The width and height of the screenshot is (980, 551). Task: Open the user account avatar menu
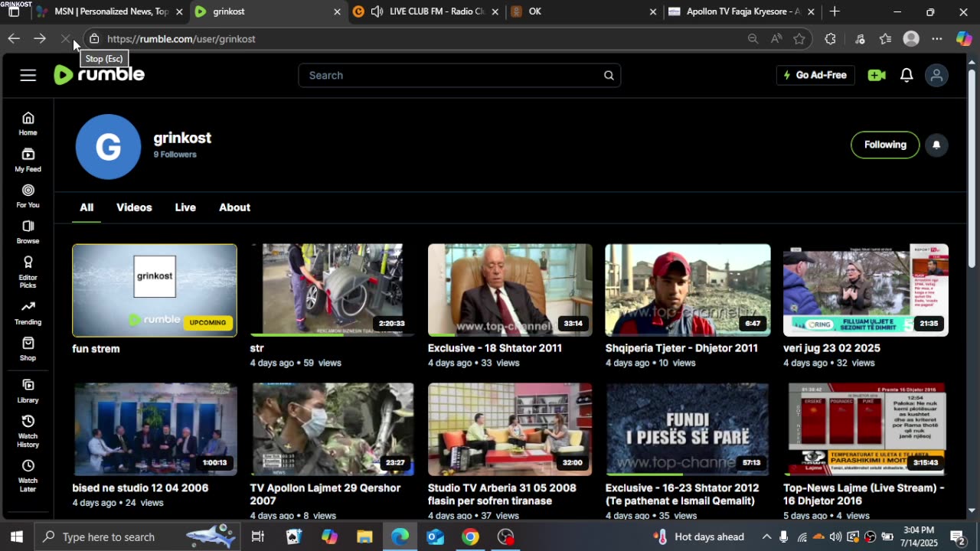[936, 75]
